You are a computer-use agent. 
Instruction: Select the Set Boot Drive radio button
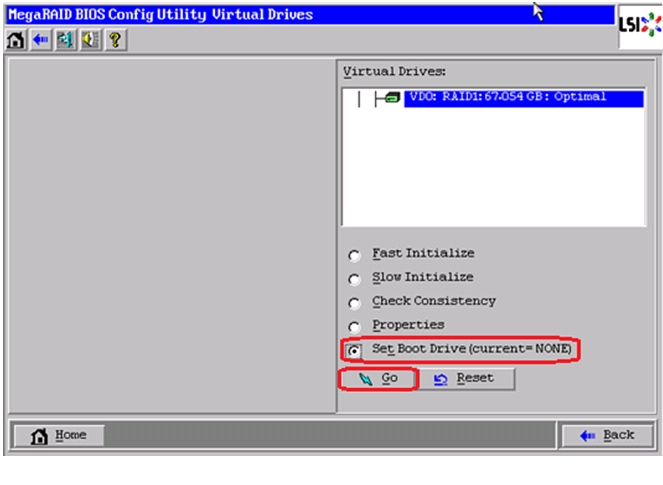tap(354, 351)
